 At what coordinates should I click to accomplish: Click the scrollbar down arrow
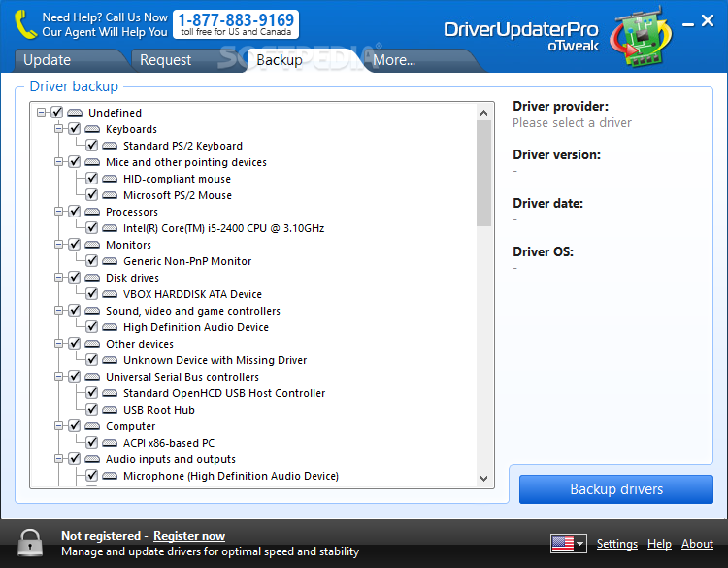[483, 479]
